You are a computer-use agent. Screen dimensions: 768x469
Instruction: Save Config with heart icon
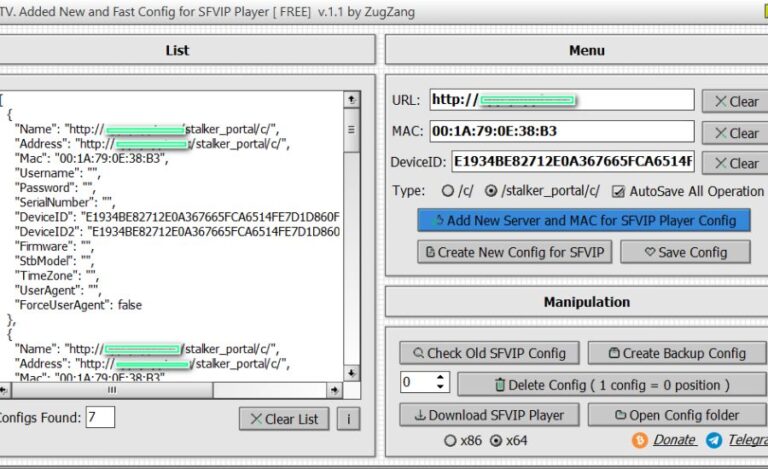click(x=685, y=252)
